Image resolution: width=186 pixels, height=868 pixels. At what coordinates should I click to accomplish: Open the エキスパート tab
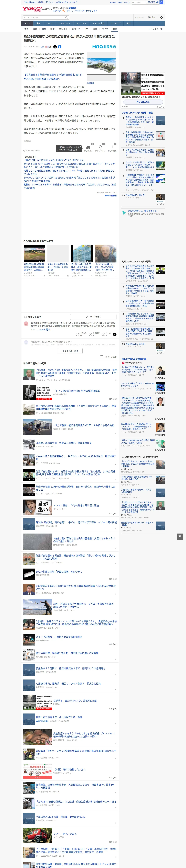pos(64,24)
